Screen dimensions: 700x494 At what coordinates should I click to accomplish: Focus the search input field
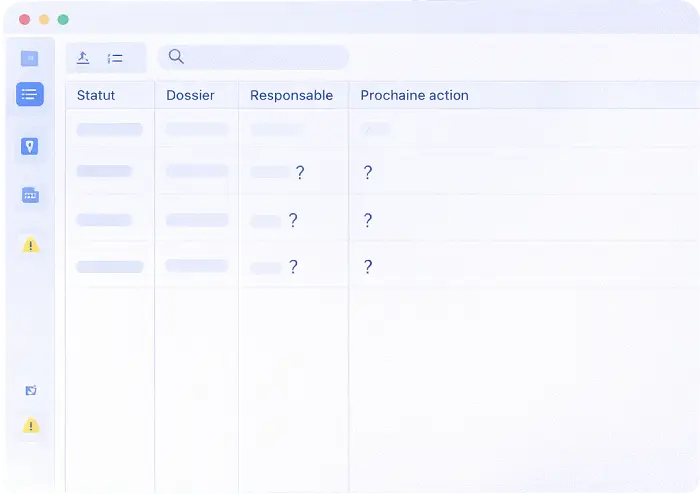[253, 57]
